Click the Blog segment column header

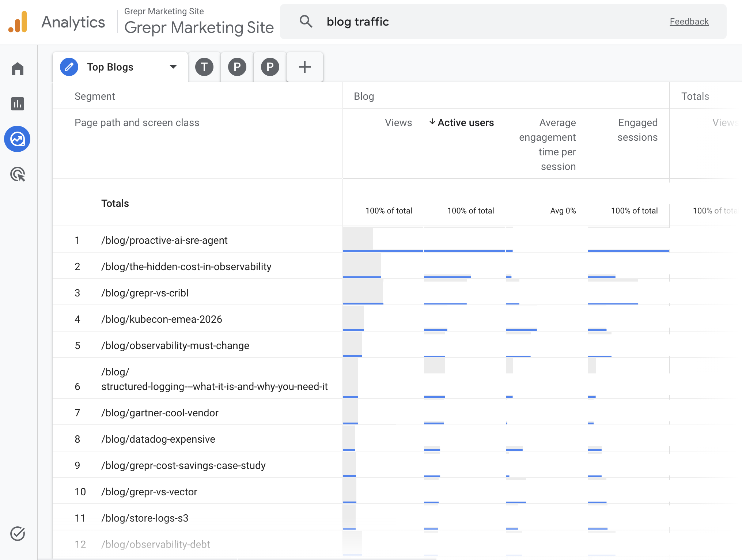click(x=364, y=96)
